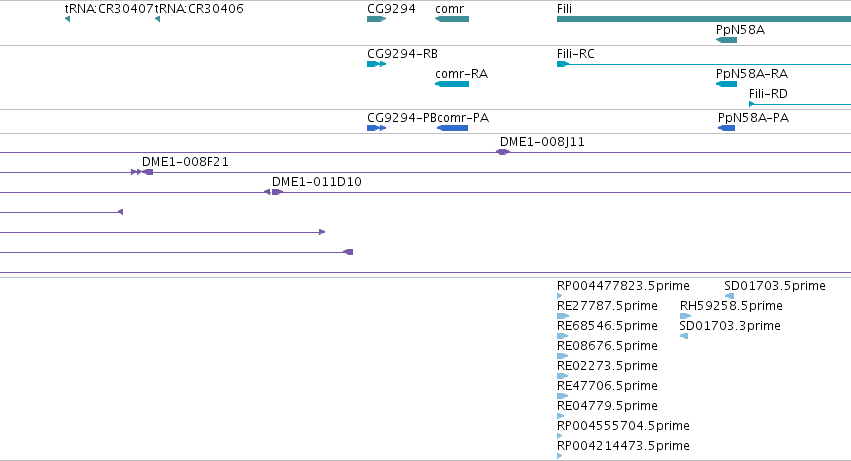This screenshot has width=851, height=461.
Task: Select the comr-PA protein glyph
Action: click(453, 128)
